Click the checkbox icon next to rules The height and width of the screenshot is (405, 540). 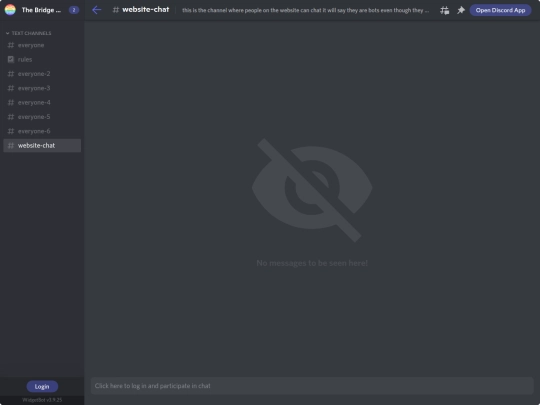[11, 60]
